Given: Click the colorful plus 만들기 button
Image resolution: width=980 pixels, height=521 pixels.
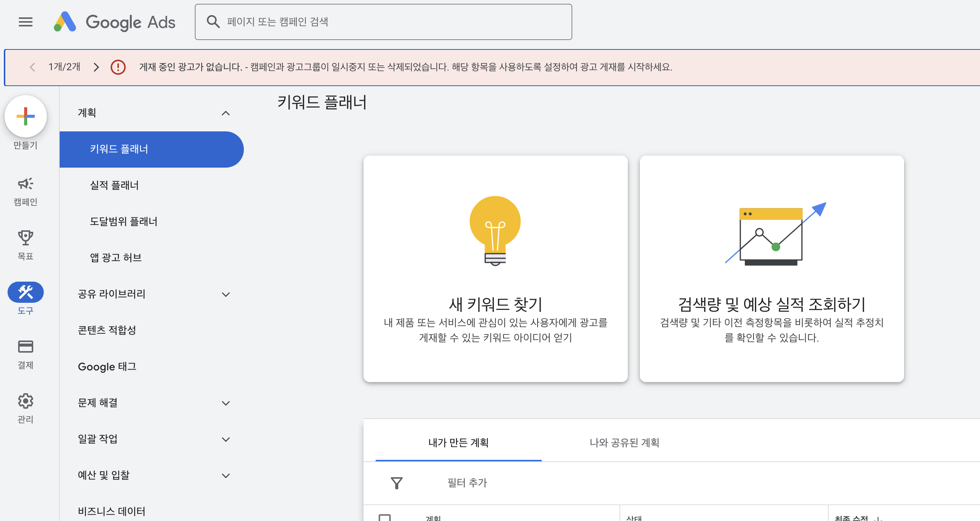Looking at the screenshot, I should tap(26, 116).
